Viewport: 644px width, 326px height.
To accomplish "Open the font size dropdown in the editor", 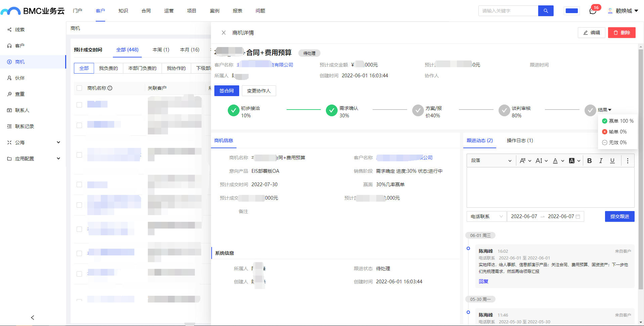I will (542, 161).
